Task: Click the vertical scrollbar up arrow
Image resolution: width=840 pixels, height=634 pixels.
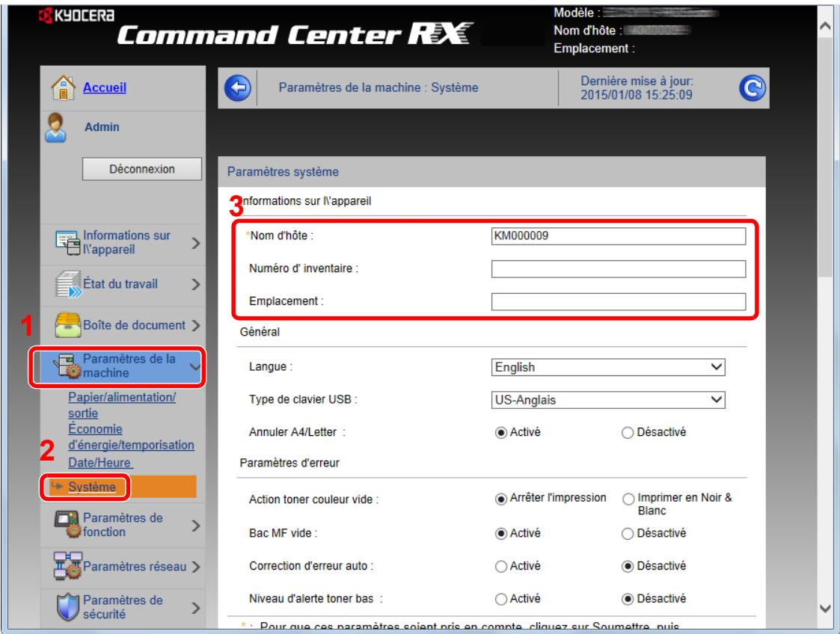Action: (x=825, y=25)
